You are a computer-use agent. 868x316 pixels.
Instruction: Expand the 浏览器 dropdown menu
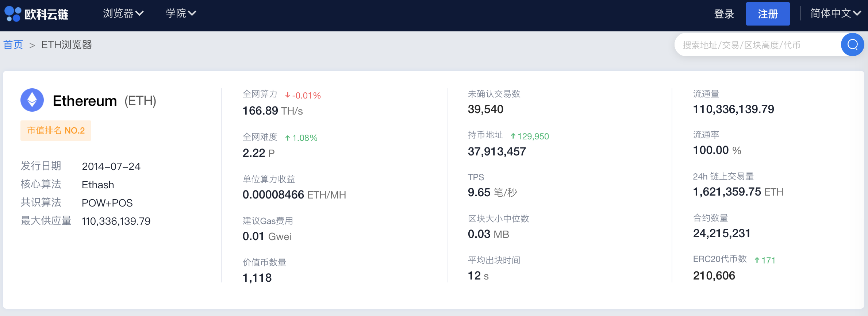[x=123, y=14]
